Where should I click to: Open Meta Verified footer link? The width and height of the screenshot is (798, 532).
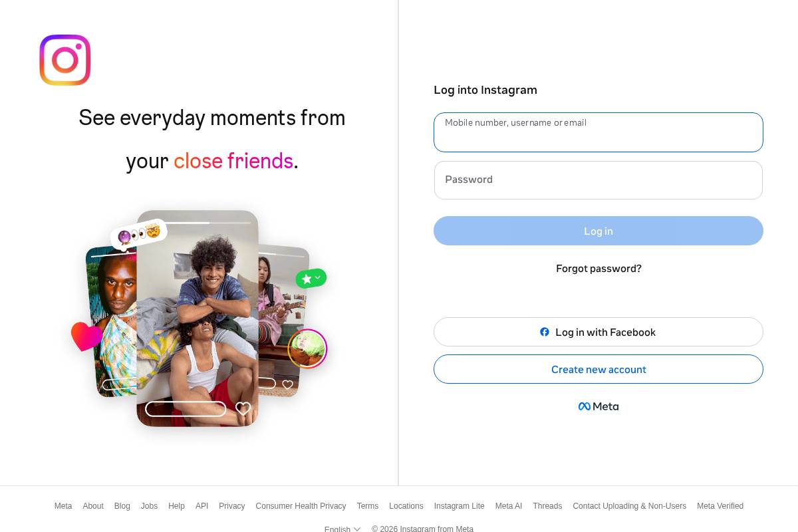tap(720, 506)
